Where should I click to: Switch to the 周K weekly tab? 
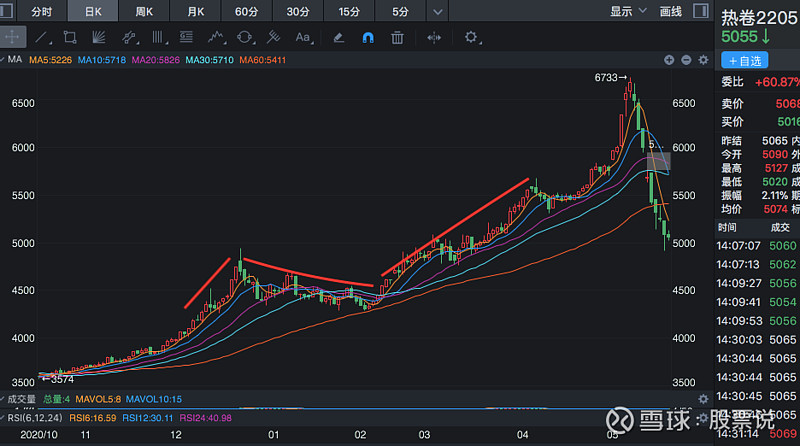[x=142, y=12]
